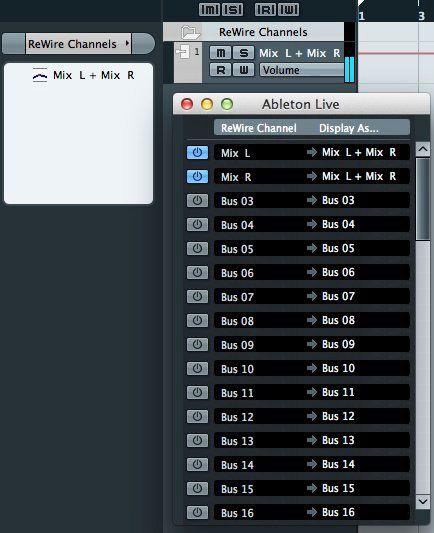Click the global read [R] automation button
This screenshot has height=533, width=434.
(265, 9)
